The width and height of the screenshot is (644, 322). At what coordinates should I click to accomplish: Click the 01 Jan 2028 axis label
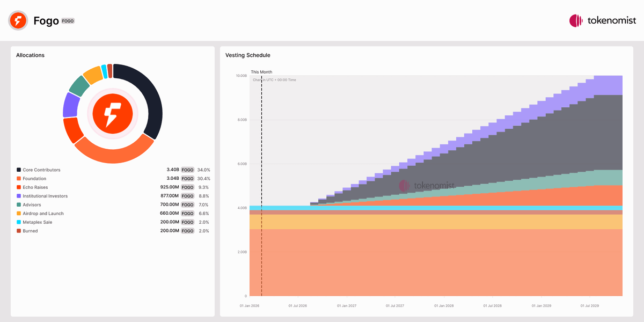click(443, 305)
